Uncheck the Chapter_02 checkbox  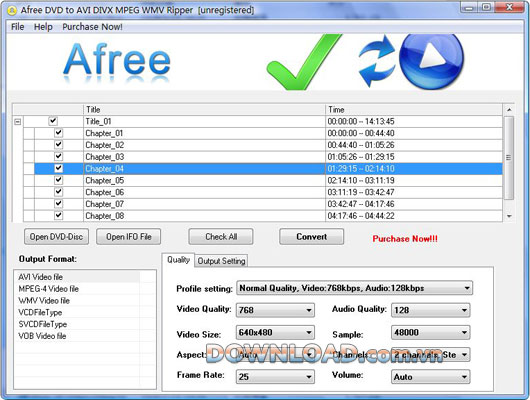pos(58,144)
